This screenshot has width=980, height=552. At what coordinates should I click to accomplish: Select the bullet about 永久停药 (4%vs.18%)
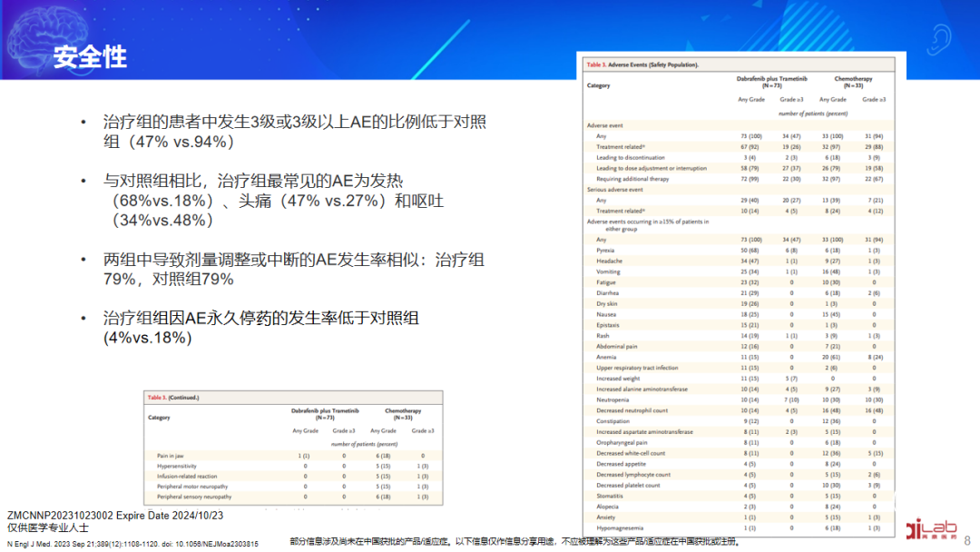260,328
